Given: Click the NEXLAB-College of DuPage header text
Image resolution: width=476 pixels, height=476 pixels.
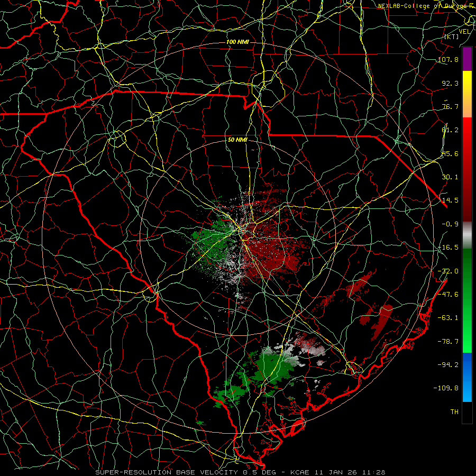Looking at the screenshot, I should tap(427, 6).
